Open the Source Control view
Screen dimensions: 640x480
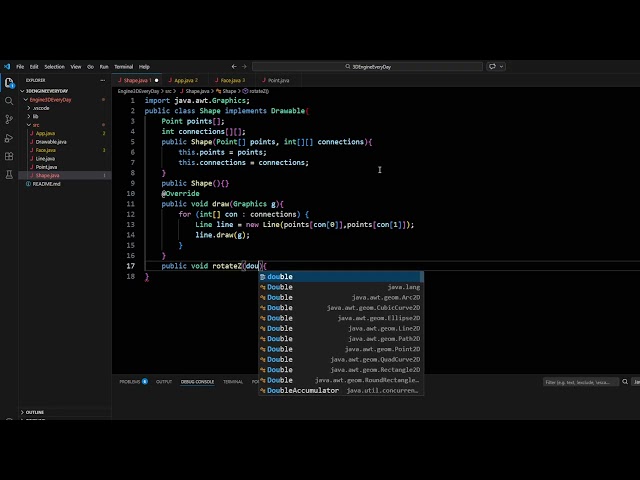point(9,119)
